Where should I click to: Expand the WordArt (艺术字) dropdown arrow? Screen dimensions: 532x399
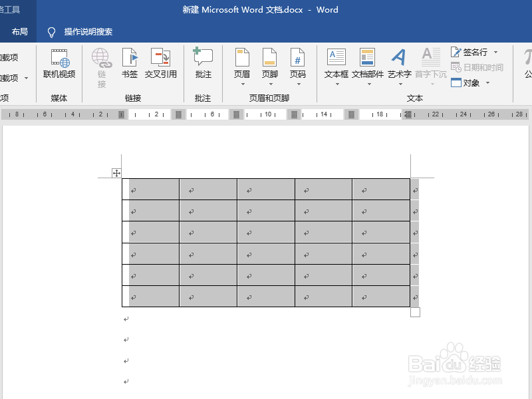(x=400, y=84)
